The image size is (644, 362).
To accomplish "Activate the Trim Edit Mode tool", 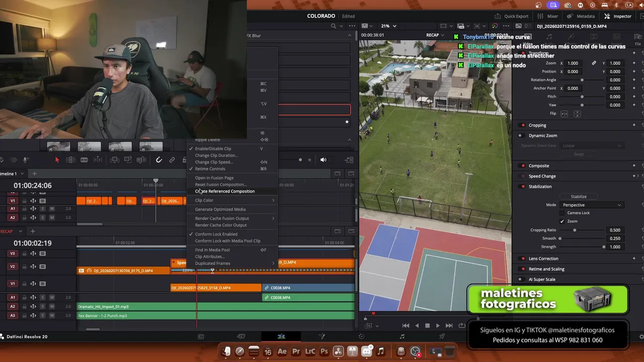I will click(70, 160).
